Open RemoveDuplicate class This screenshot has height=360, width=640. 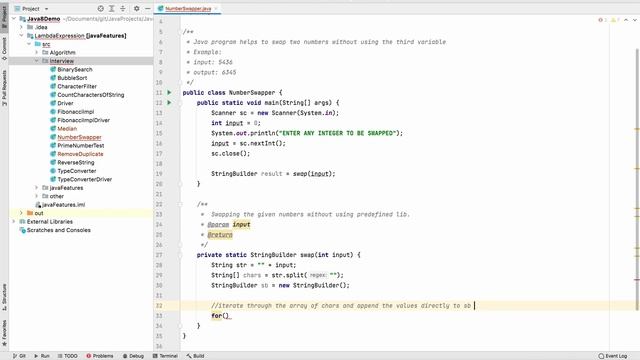(80, 154)
